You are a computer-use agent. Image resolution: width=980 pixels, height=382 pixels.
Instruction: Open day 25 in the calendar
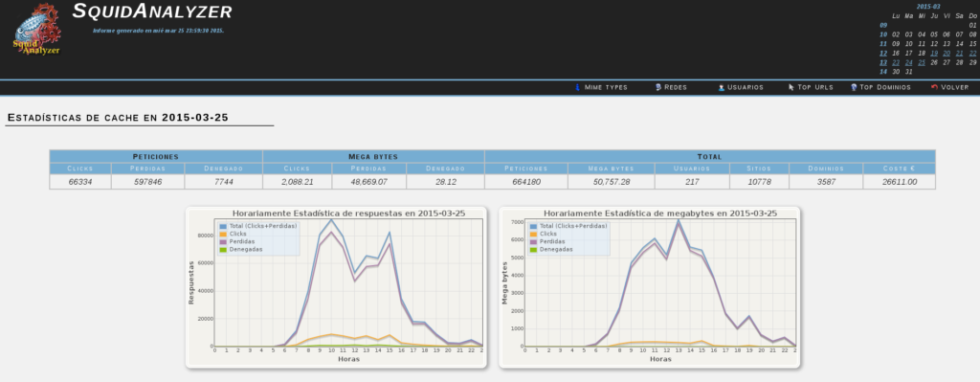[922, 62]
